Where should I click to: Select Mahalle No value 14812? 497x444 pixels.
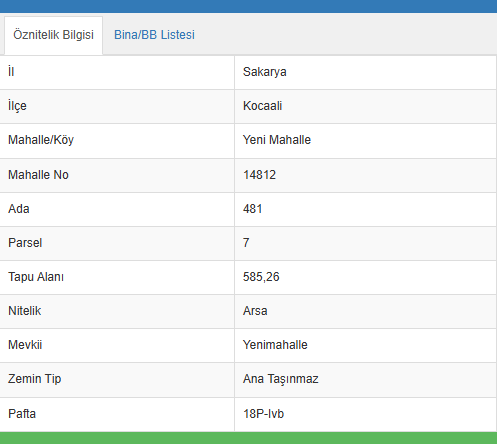260,175
